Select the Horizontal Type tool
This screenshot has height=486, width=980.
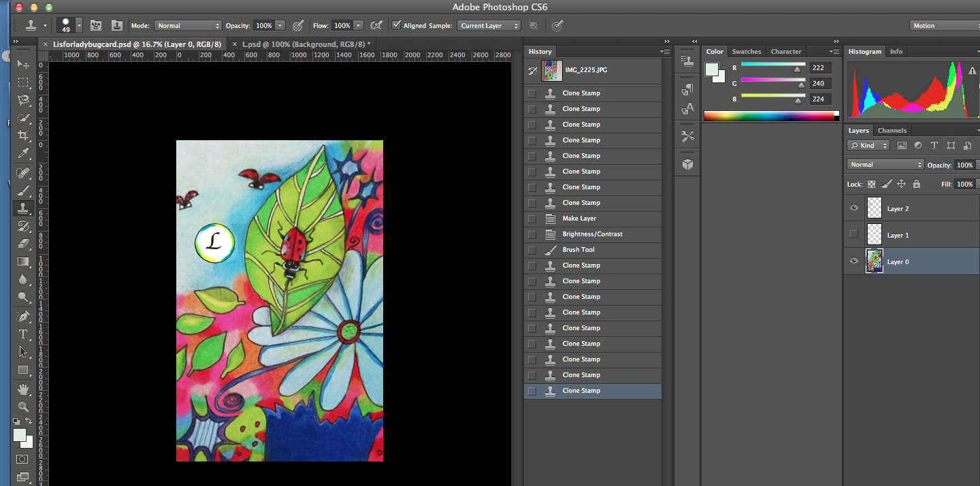coord(23,334)
